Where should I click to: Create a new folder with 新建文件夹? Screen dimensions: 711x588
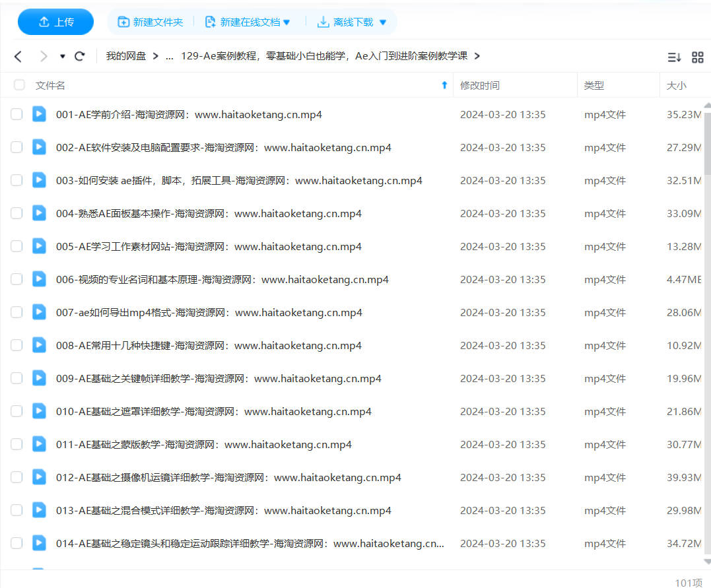[x=150, y=22]
